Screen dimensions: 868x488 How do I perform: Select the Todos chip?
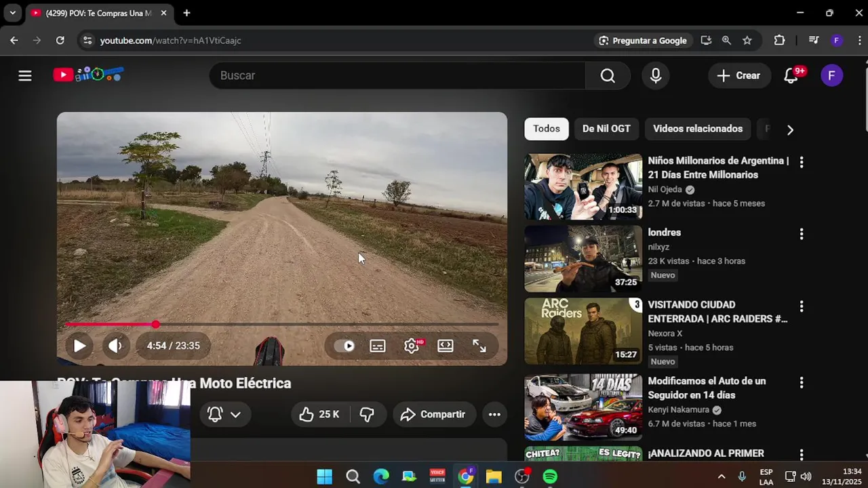point(547,129)
